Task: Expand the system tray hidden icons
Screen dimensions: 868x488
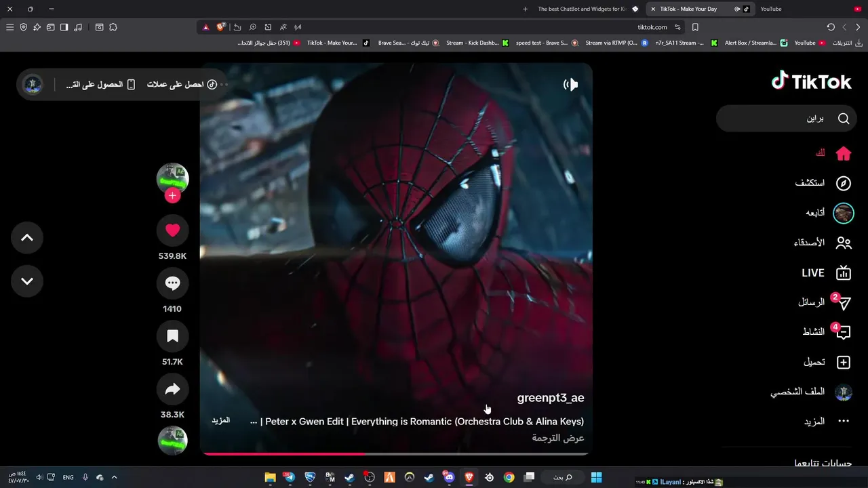Action: (114, 477)
